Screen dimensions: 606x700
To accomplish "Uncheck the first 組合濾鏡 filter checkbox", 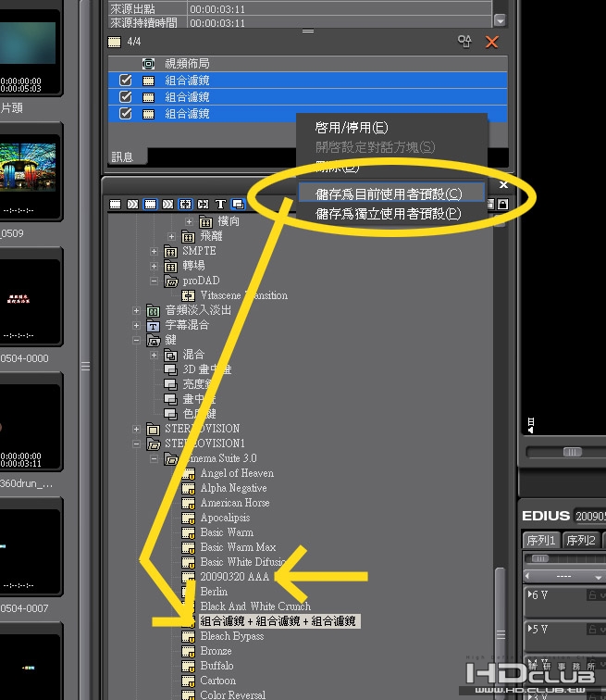I will [x=126, y=81].
